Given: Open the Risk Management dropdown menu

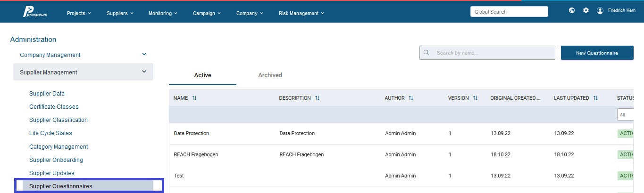Looking at the screenshot, I should tap(301, 13).
